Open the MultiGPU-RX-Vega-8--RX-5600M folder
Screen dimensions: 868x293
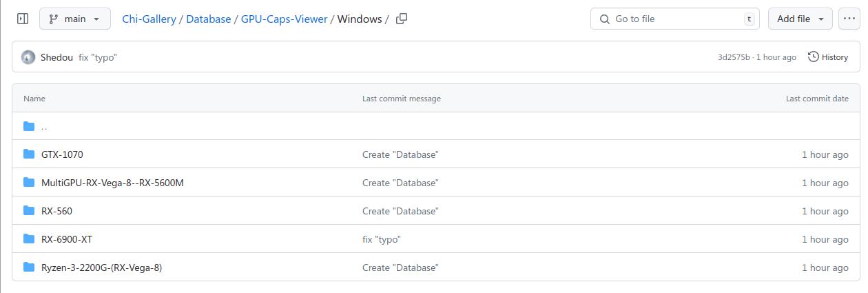pos(112,183)
